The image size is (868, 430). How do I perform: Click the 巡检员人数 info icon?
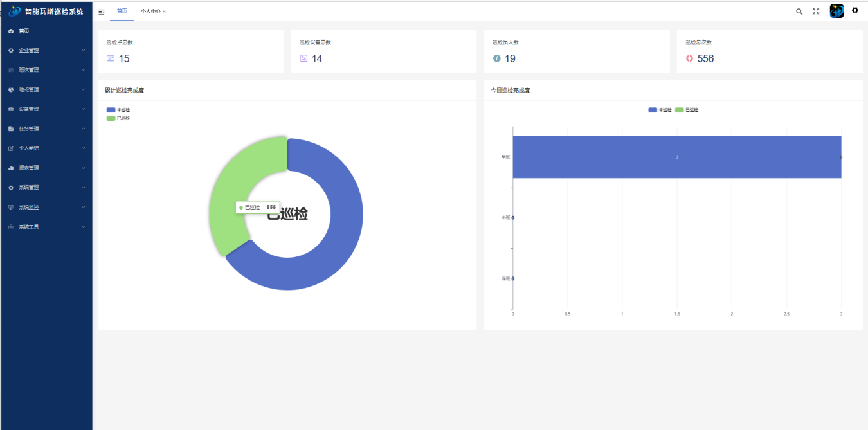pyautogui.click(x=496, y=58)
